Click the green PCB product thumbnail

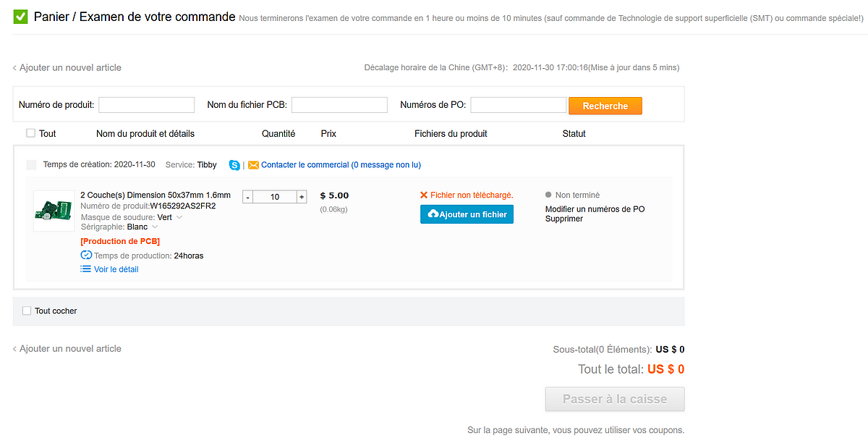pos(54,211)
